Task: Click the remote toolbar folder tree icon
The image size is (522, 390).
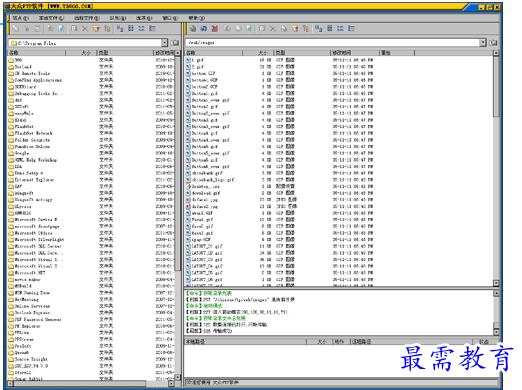Action: [306, 29]
